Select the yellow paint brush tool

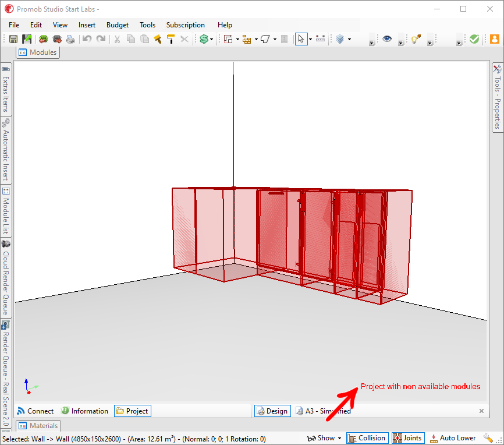[158, 39]
